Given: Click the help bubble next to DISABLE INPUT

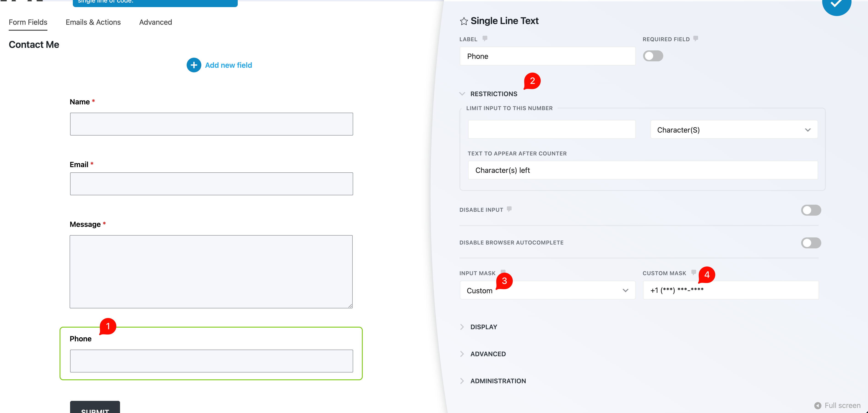Looking at the screenshot, I should pyautogui.click(x=509, y=209).
